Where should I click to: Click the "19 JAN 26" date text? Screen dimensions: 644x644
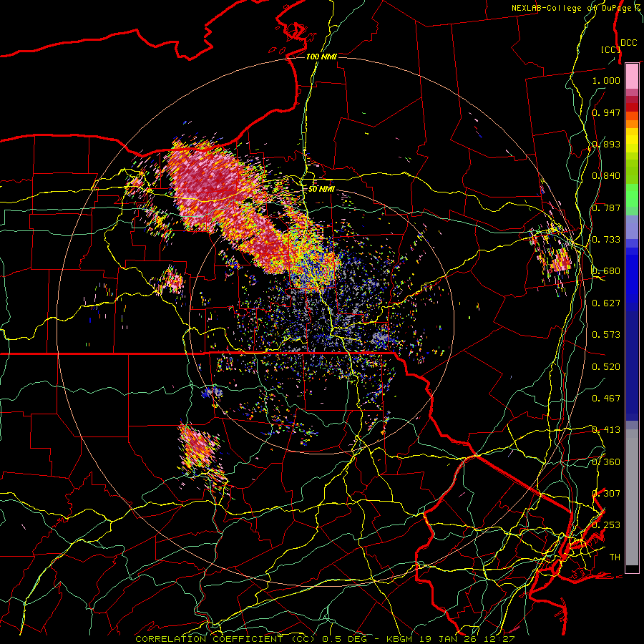click(449, 639)
